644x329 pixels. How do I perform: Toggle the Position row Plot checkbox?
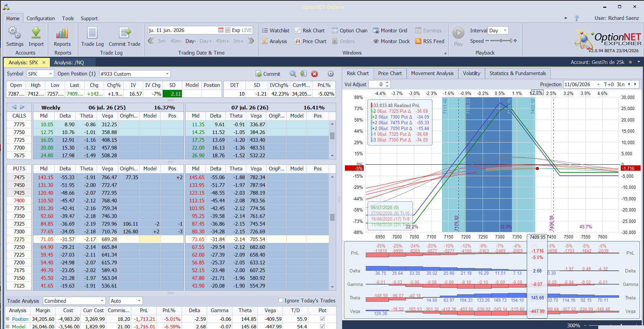click(x=322, y=319)
